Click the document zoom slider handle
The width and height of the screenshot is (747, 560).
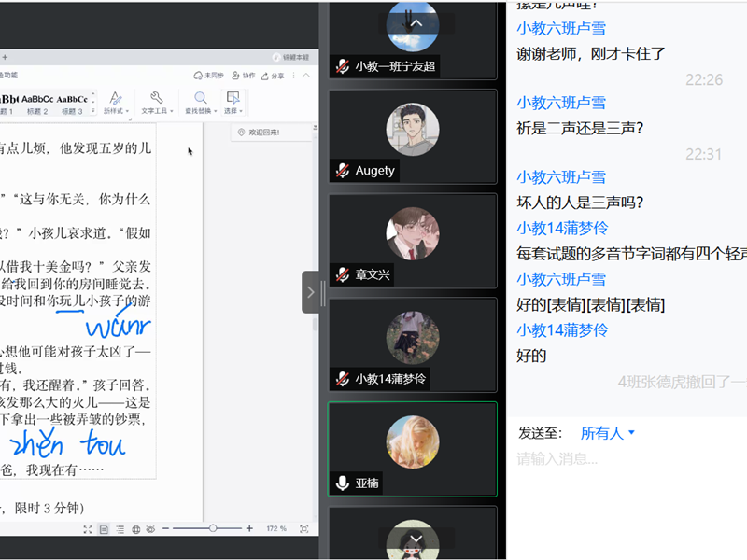point(213,529)
